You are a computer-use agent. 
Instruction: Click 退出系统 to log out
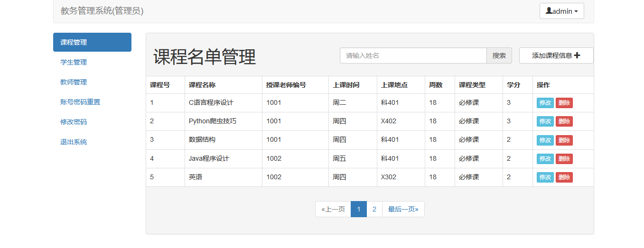(74, 142)
